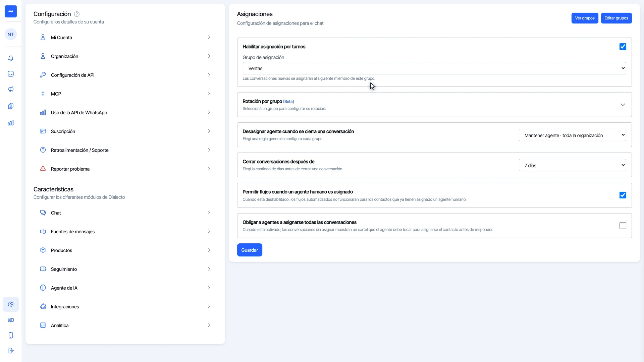Click the layout blocks icon above phone icon
Viewport: 644px width, 362px height.
[x=11, y=320]
